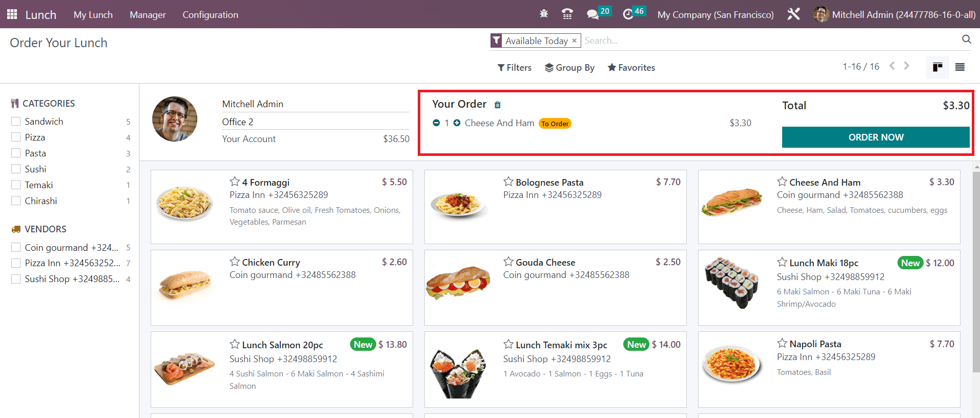Favorite the Gouda Cheese star
The height and width of the screenshot is (418, 980).
(x=508, y=262)
